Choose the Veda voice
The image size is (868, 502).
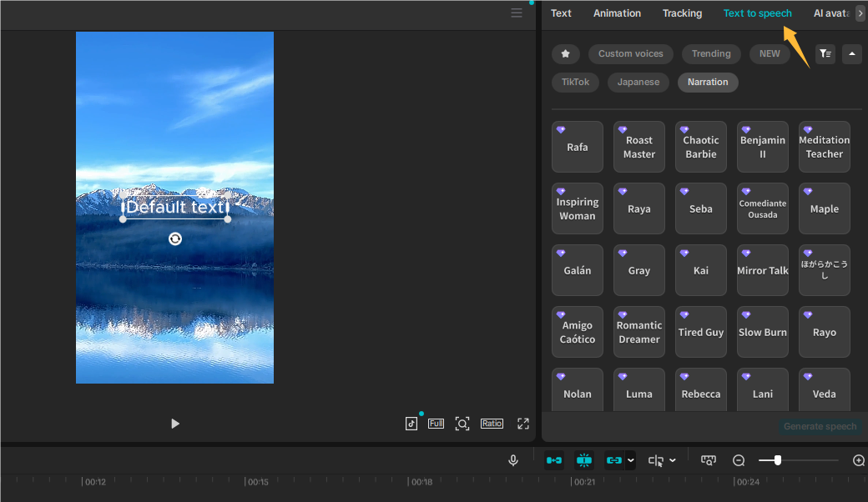pos(825,389)
